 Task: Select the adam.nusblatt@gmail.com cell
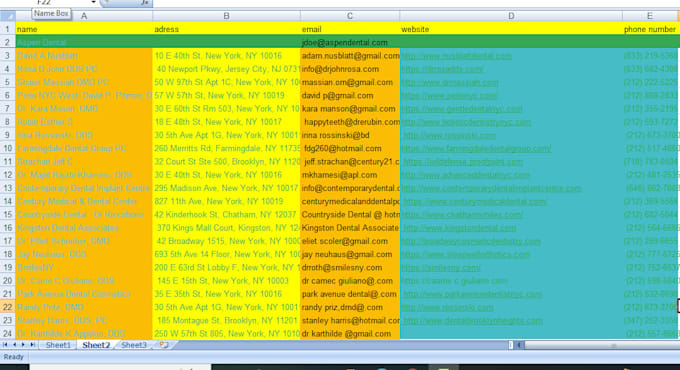(x=350, y=56)
